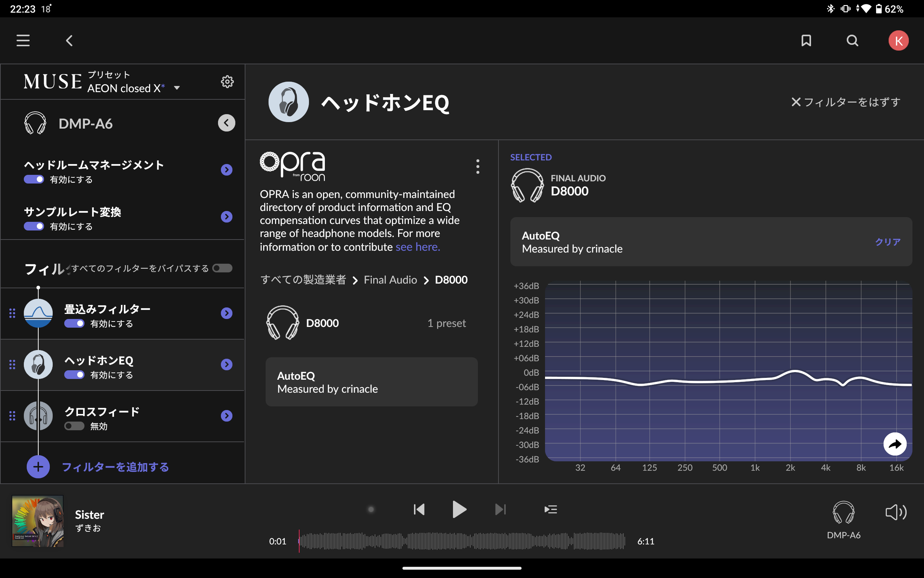This screenshot has width=924, height=578.
Task: Disable the 畳込みフィルター switch
Action: tap(74, 323)
